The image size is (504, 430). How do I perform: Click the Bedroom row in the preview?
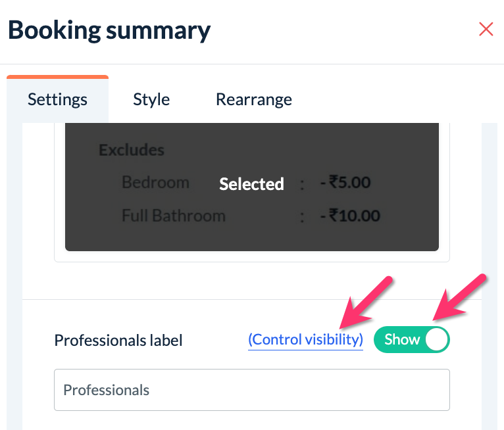(x=155, y=182)
